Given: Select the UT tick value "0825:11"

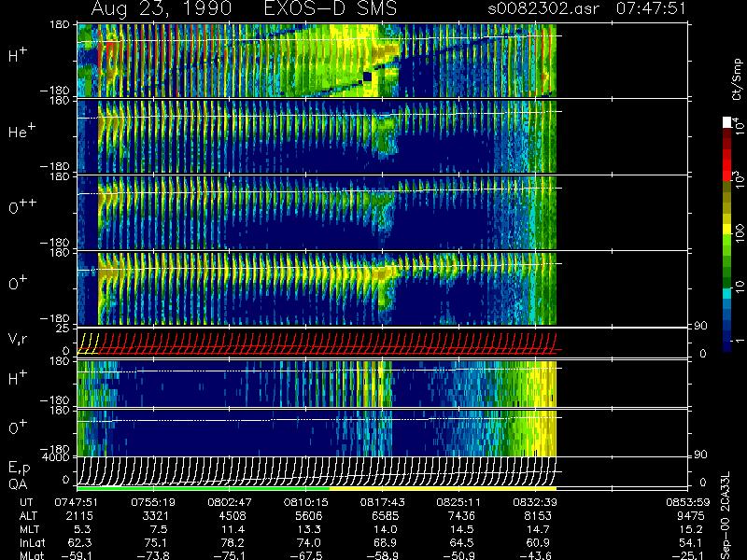Looking at the screenshot, I should coord(458,502).
